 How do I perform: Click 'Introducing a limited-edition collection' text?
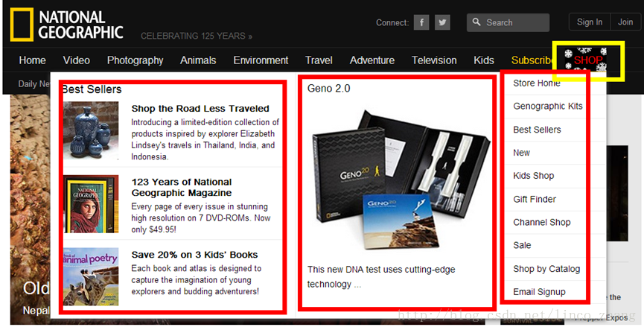(205, 139)
